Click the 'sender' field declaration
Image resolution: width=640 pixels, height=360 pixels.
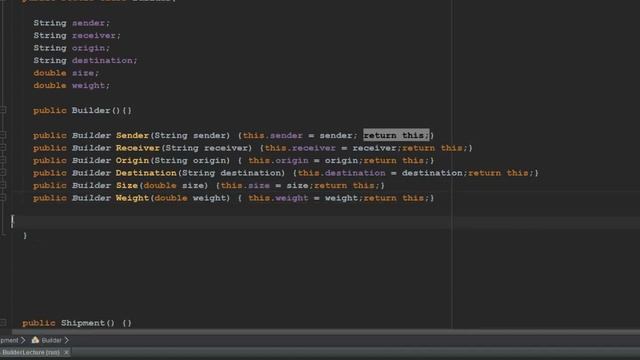click(x=89, y=23)
